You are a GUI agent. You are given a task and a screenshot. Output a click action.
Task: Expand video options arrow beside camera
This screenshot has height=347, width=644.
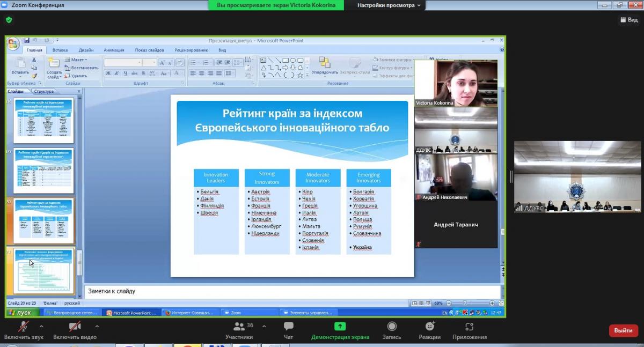pos(97,326)
